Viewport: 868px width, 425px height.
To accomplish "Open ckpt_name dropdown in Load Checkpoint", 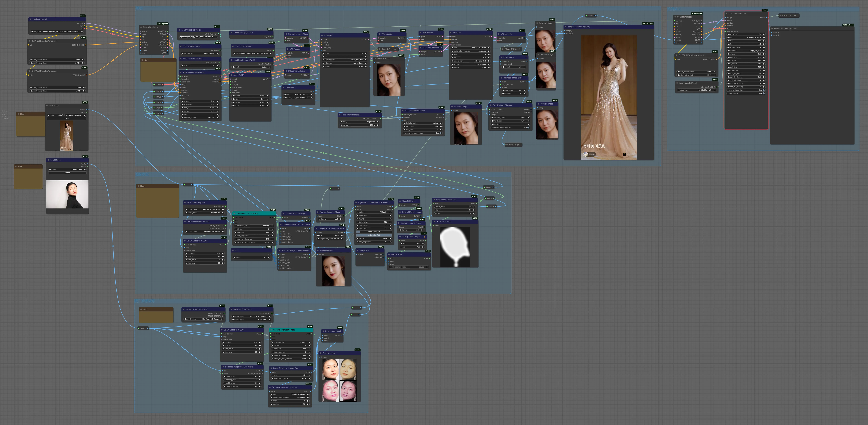I will [x=57, y=32].
